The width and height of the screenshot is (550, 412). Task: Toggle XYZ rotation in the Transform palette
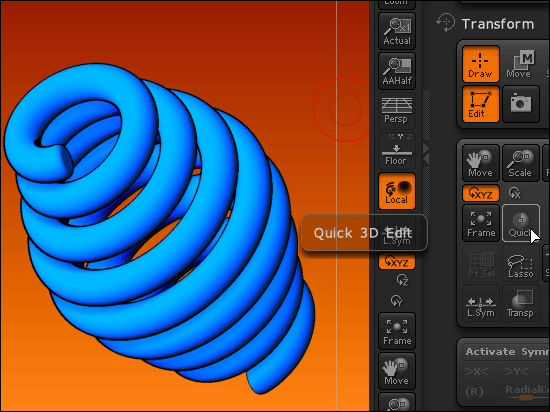(481, 193)
